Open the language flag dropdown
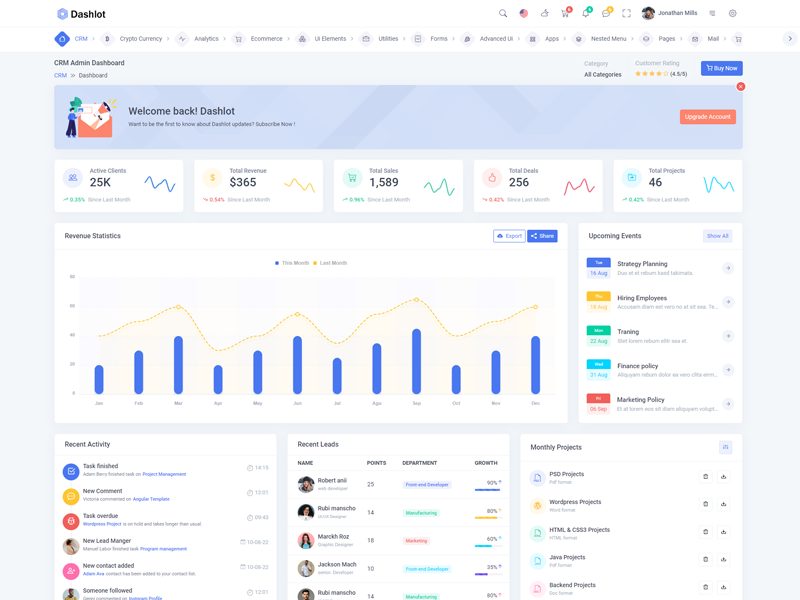800x600 pixels. pos(524,14)
